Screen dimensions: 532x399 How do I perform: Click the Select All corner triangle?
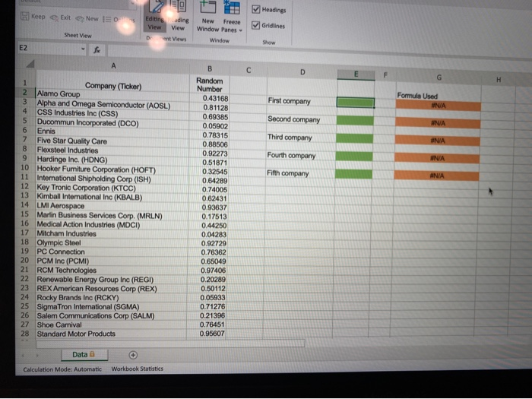30,63
